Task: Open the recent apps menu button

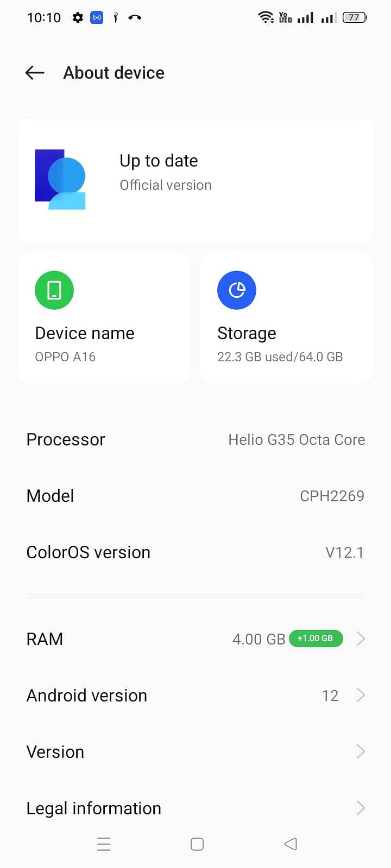Action: pos(104,844)
